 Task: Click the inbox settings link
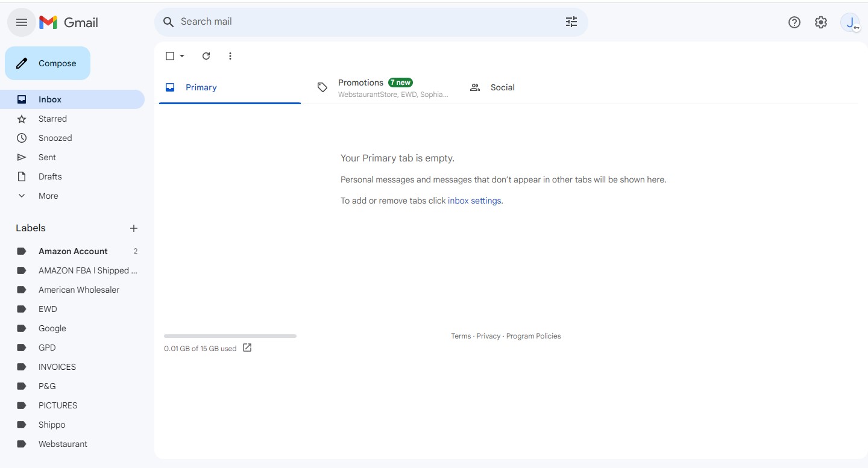pyautogui.click(x=474, y=201)
